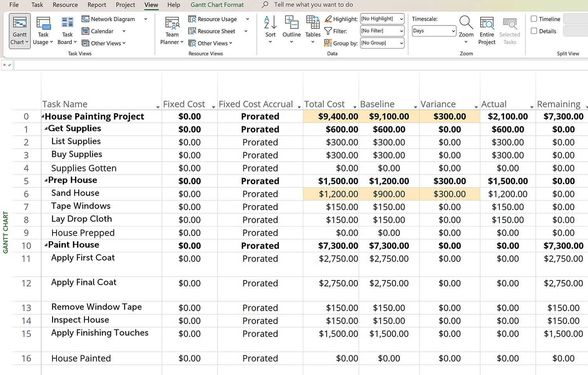The height and width of the screenshot is (375, 588).
Task: Click the Gantt Chart view icon
Action: [20, 24]
